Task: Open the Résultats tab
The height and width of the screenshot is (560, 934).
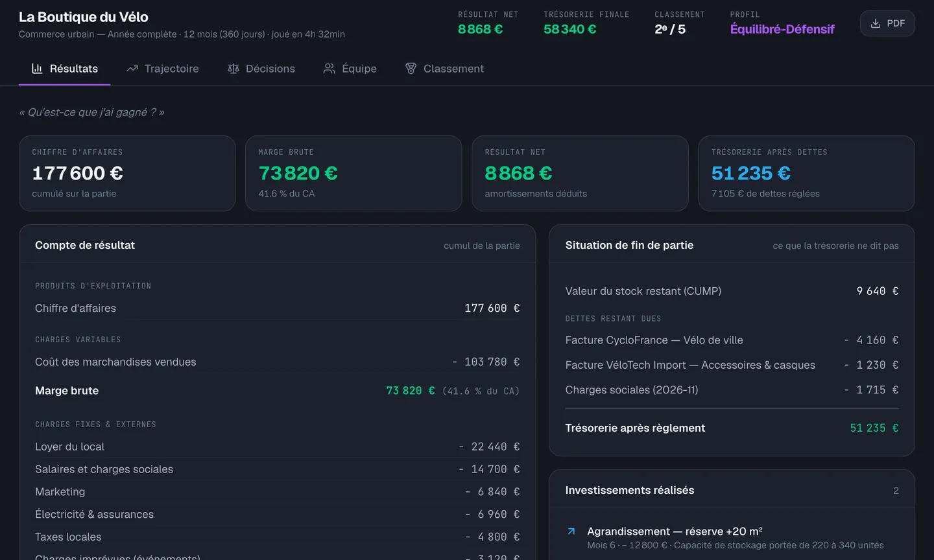Action: click(65, 69)
